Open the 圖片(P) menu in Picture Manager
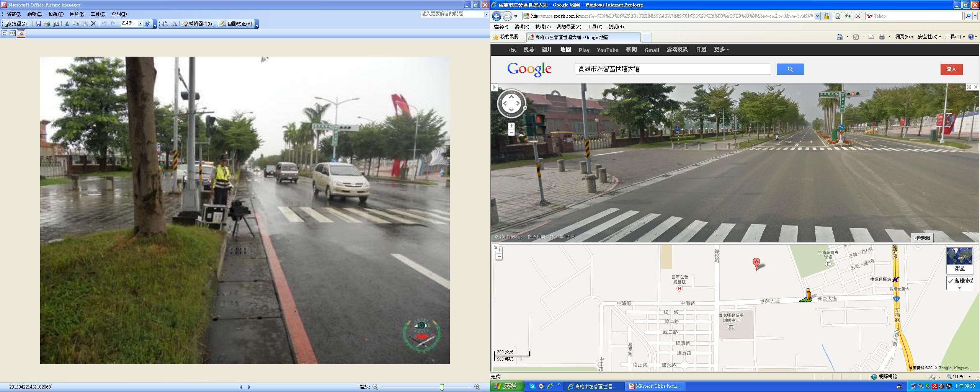This screenshot has width=980, height=392. [x=77, y=14]
